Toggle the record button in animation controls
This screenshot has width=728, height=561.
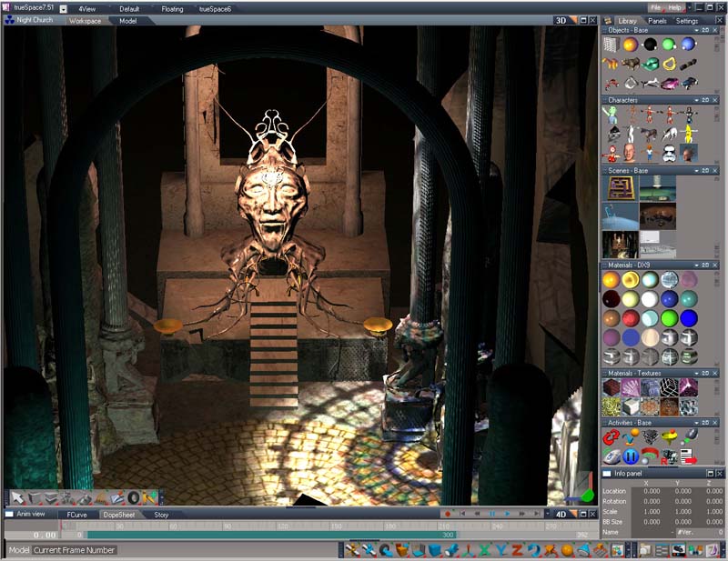point(448,514)
